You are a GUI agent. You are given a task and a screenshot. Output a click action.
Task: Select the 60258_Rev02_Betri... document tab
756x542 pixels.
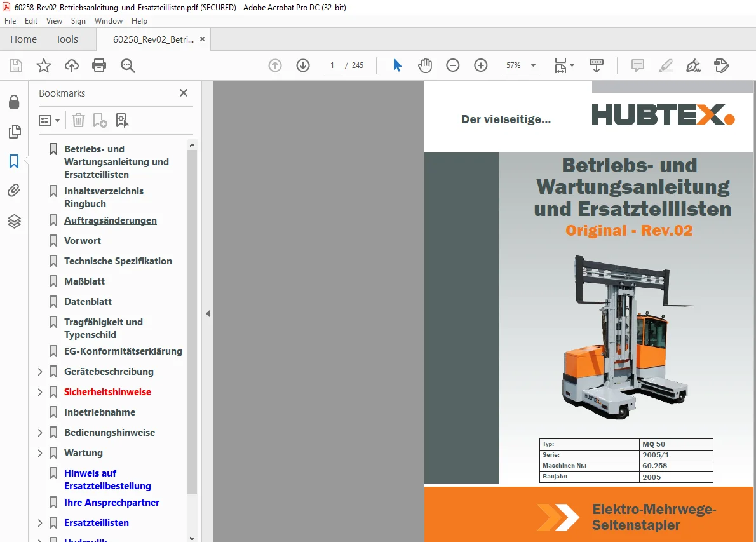153,39
